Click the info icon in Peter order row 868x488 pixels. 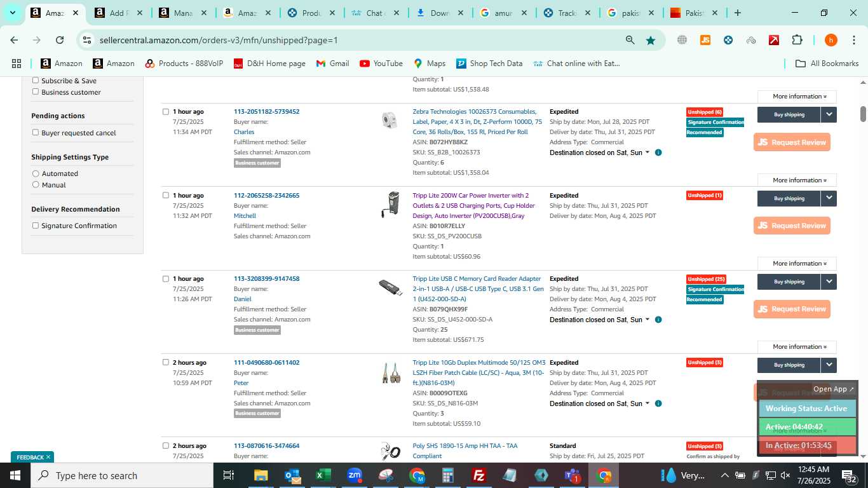click(x=658, y=403)
